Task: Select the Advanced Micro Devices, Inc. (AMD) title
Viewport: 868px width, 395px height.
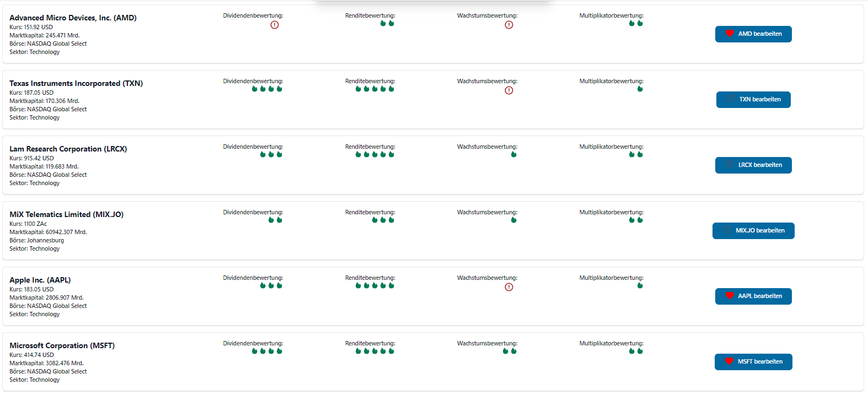Action: click(73, 18)
